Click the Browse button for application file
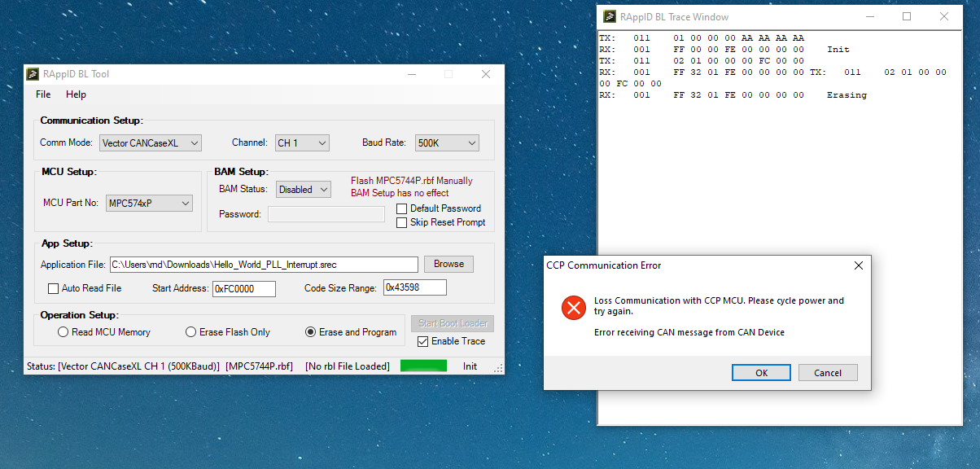Image resolution: width=980 pixels, height=469 pixels. click(448, 264)
